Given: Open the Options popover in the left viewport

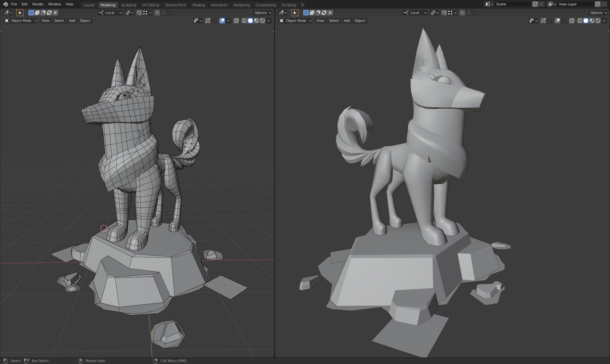Looking at the screenshot, I should tap(262, 13).
